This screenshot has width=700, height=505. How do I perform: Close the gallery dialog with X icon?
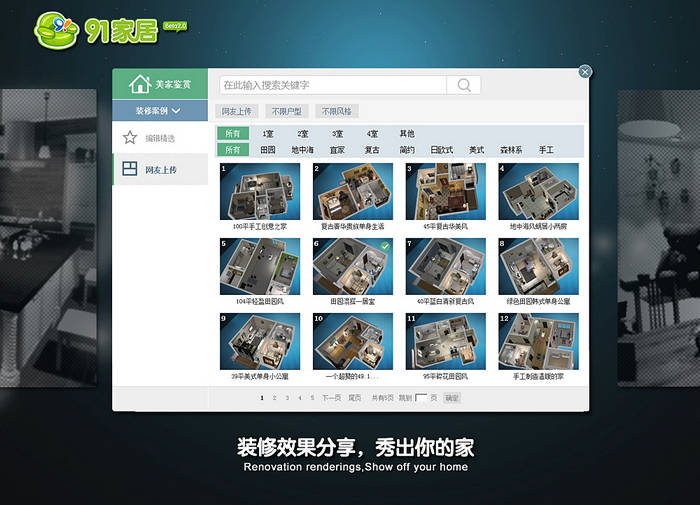tap(585, 71)
